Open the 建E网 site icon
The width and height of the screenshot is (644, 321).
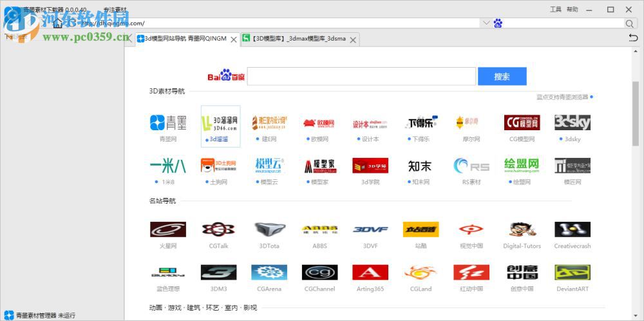click(269, 122)
